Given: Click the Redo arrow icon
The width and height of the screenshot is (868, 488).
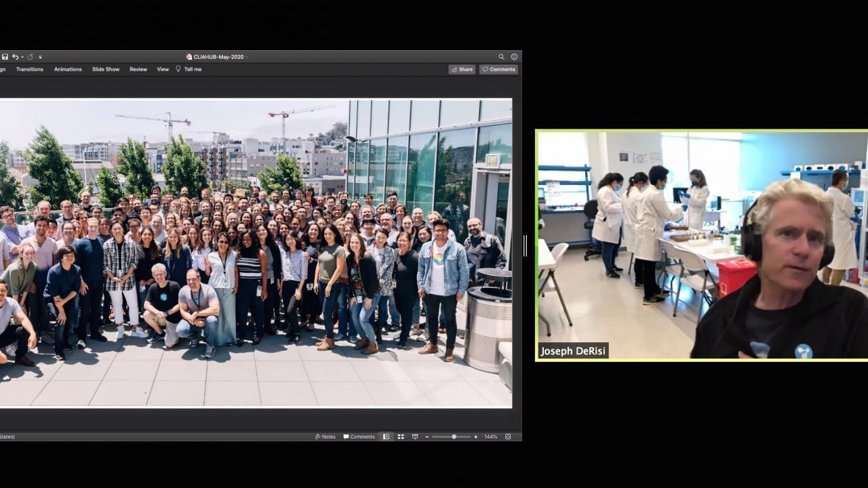Looking at the screenshot, I should pos(30,57).
